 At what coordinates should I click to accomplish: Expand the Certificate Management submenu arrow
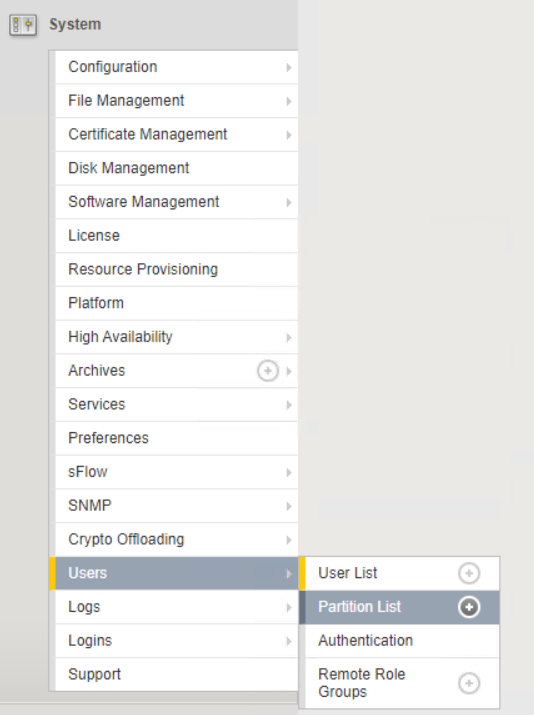tap(289, 135)
